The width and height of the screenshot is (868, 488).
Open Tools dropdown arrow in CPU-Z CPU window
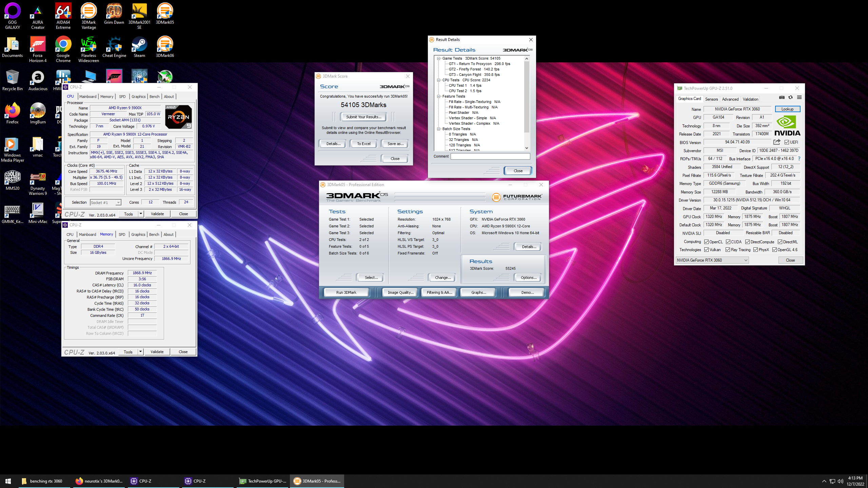coord(141,214)
